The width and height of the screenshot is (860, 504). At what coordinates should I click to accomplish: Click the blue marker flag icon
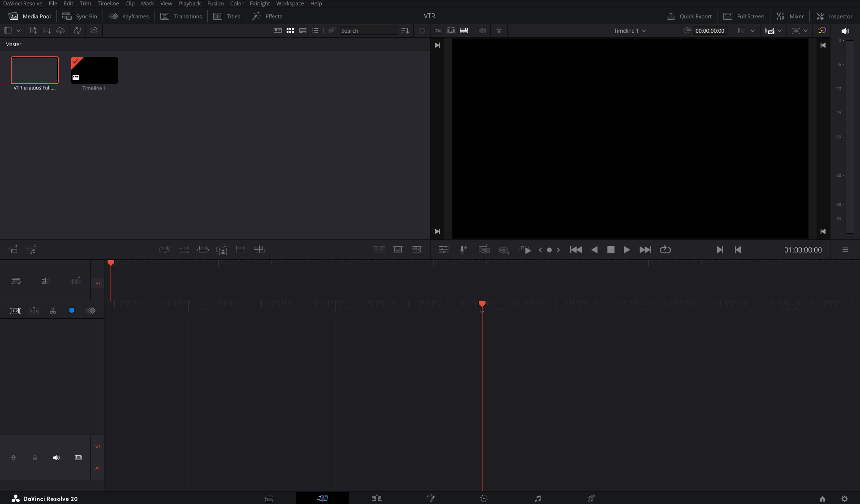(72, 311)
